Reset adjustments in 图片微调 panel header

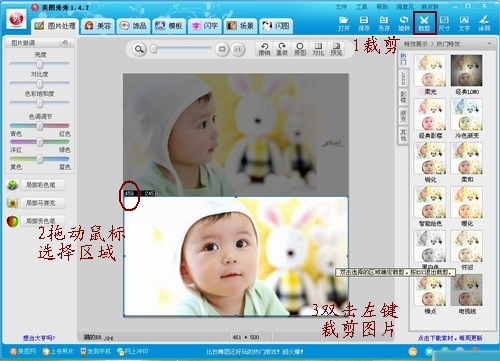pos(65,43)
